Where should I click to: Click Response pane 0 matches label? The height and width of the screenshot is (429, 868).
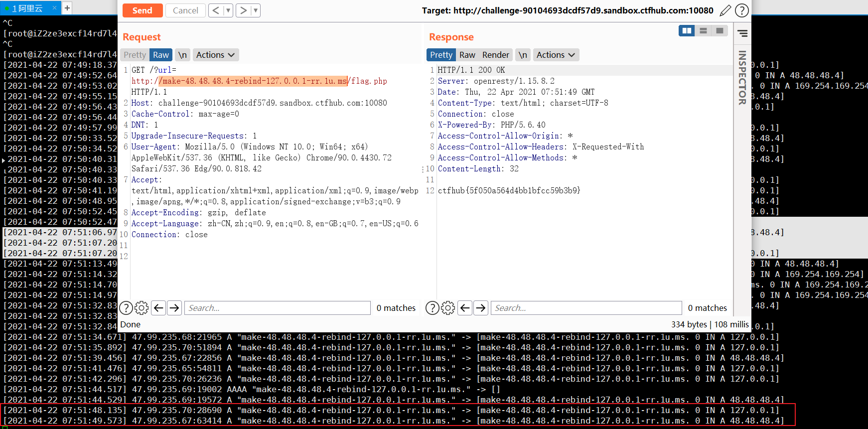click(708, 308)
